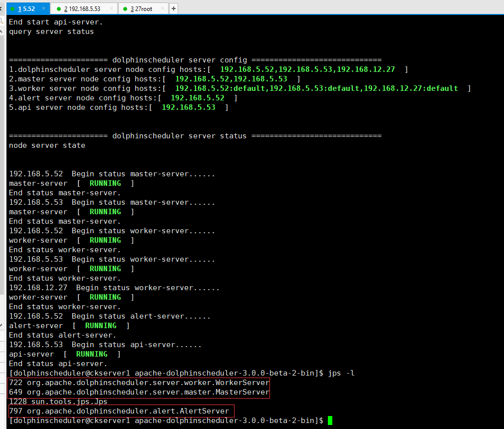Close the '2 192.168.5.53' tab
The height and width of the screenshot is (429, 504).
tap(112, 8)
